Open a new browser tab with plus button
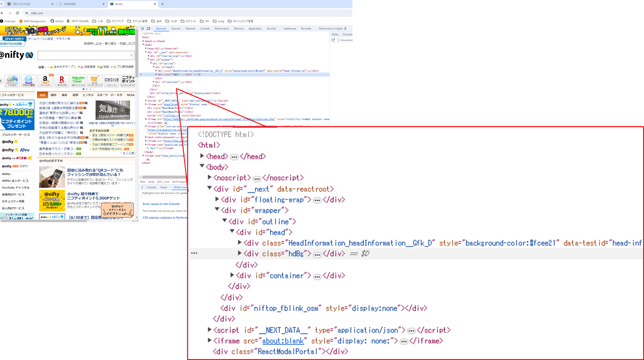Screen dimensions: 644x360 coord(162,4)
